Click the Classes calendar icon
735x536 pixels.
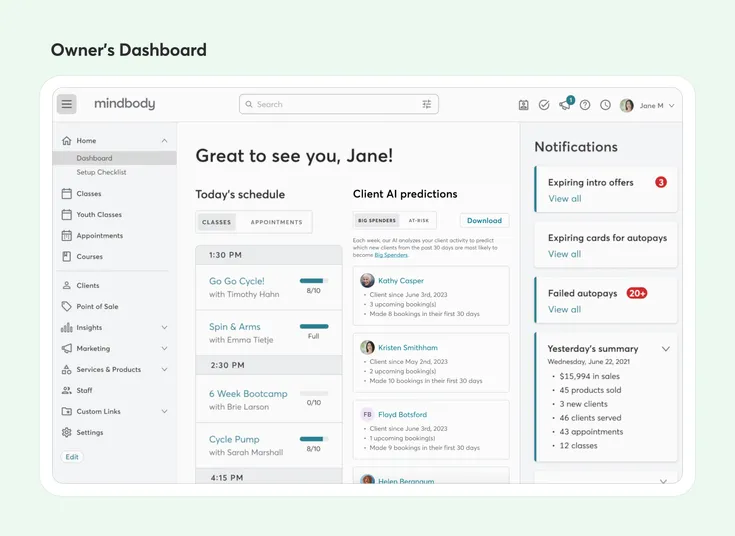coord(67,194)
